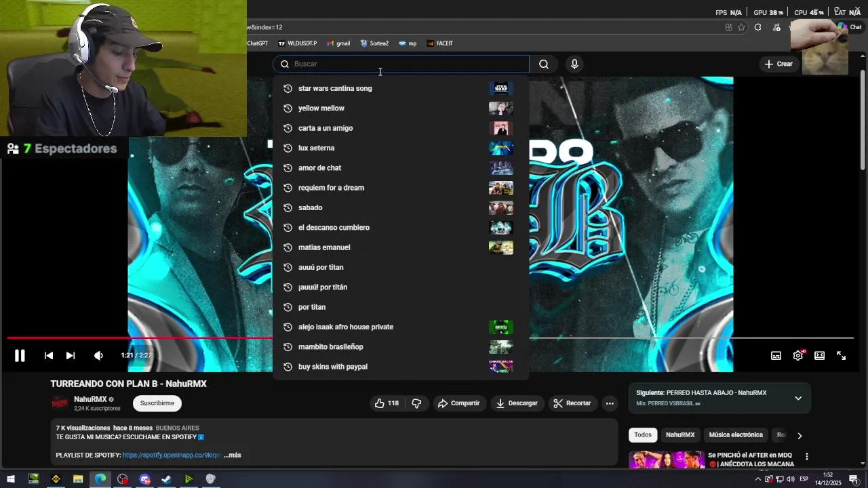This screenshot has height=488, width=868.
Task: Select the 'sabado' history suggestion
Action: tap(401, 207)
